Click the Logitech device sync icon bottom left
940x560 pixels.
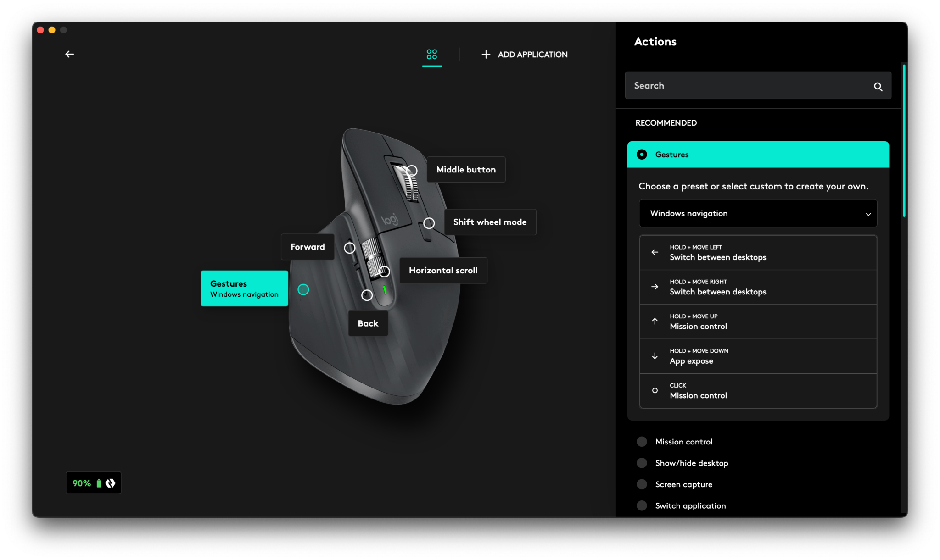(x=110, y=482)
